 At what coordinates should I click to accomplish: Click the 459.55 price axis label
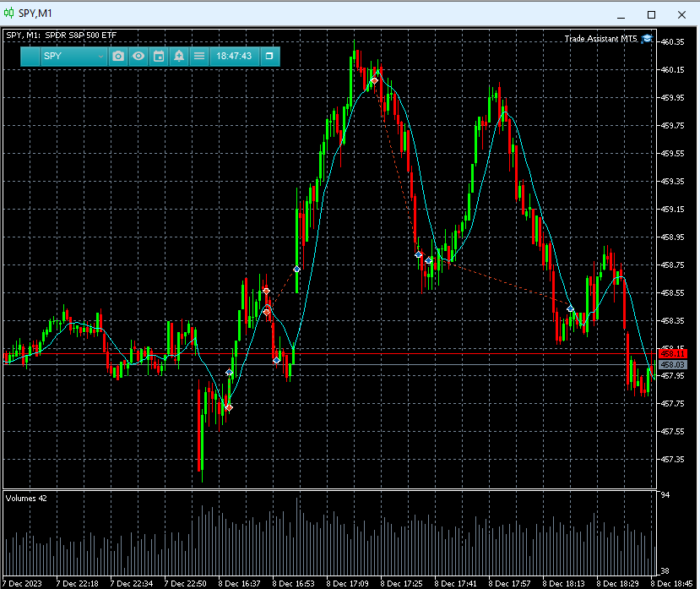pos(672,154)
